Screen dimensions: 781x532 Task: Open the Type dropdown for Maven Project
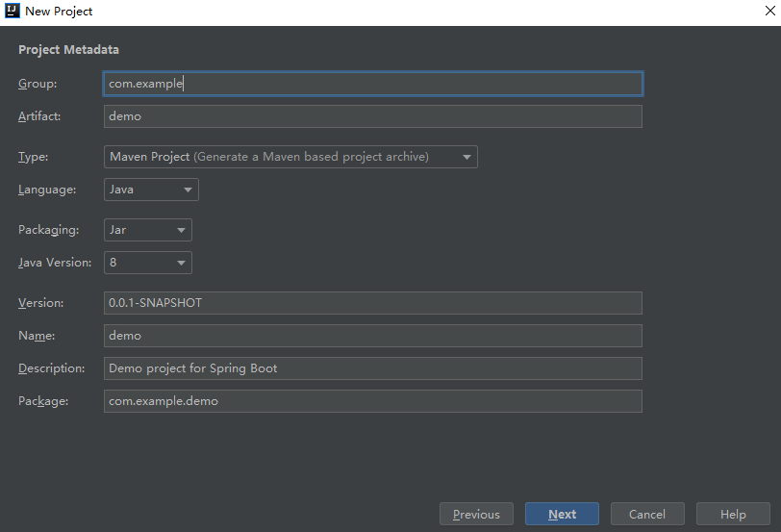tap(290, 157)
